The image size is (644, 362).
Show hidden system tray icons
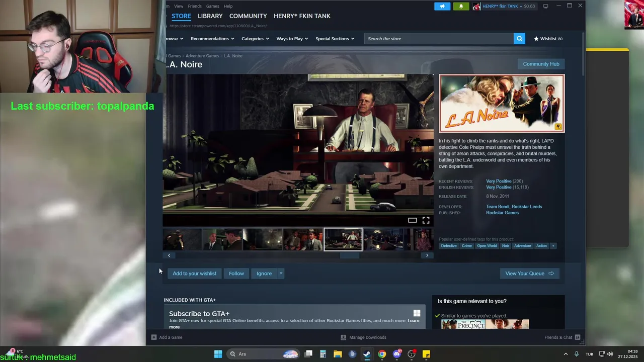(566, 354)
